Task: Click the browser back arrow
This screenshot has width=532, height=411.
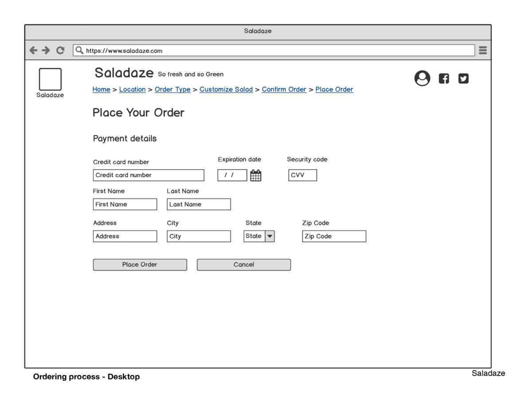Action: click(x=33, y=51)
